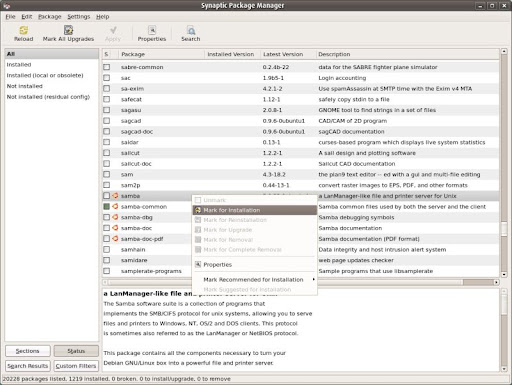Select the Installed filter
This screenshot has height=385, width=512.
52,64
